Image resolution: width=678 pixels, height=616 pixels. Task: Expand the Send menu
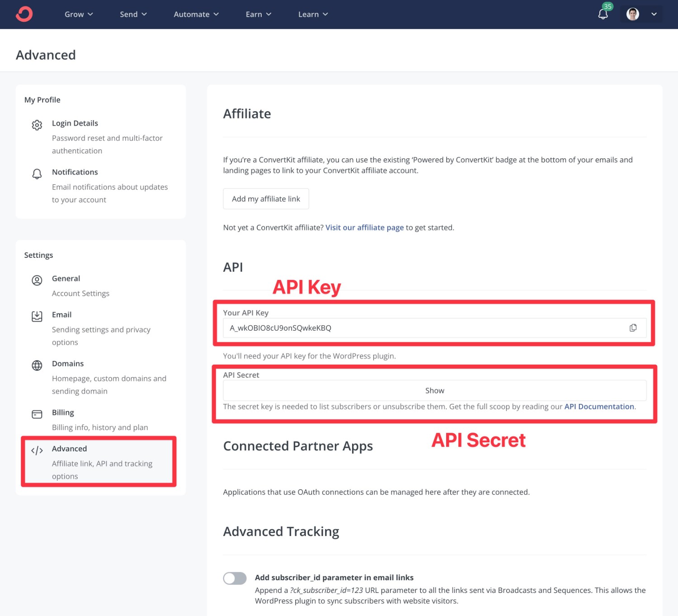(x=133, y=14)
